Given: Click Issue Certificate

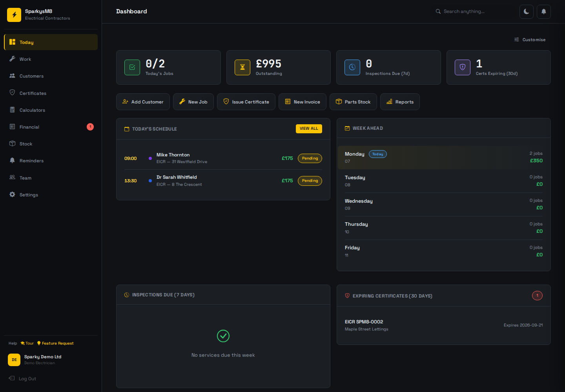Looking at the screenshot, I should point(246,102).
